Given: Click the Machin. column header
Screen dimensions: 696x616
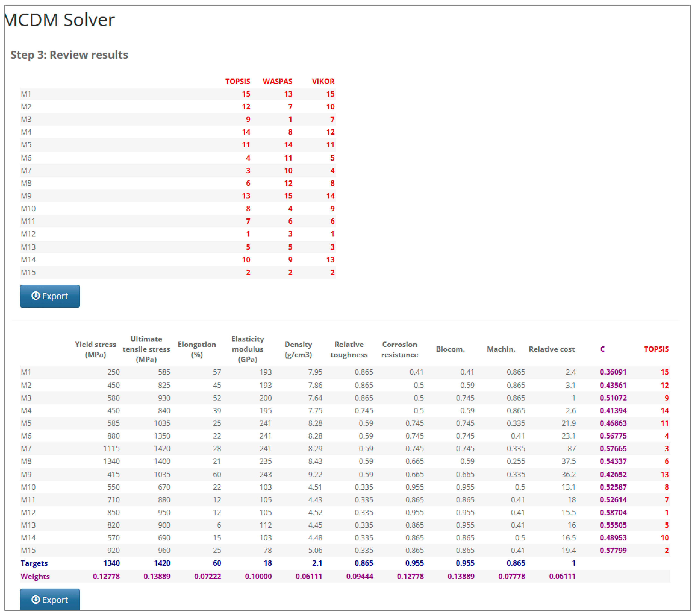Looking at the screenshot, I should 501,349.
